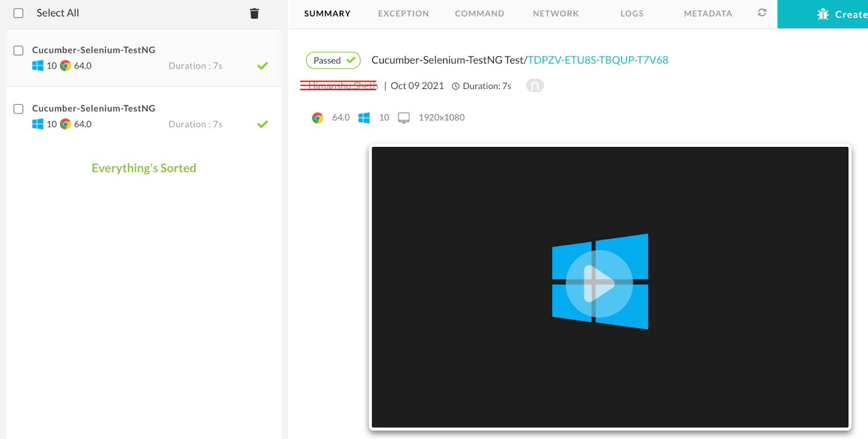Open the first Cucumber-Selenium-TestNG test title
868x439 pixels.
coord(94,50)
